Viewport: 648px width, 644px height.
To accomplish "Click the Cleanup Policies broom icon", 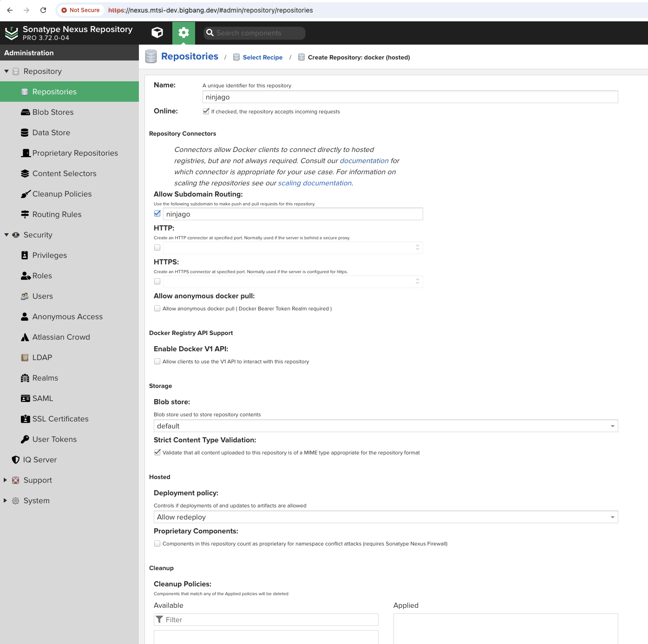I will [x=26, y=194].
